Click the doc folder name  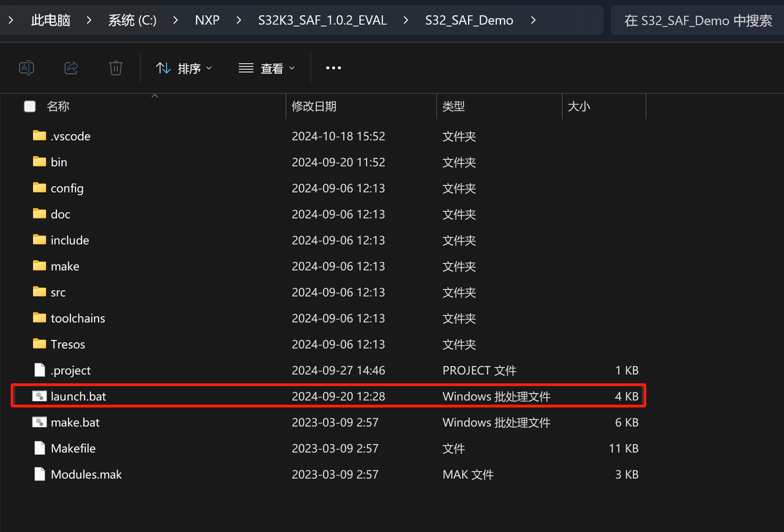coord(60,214)
